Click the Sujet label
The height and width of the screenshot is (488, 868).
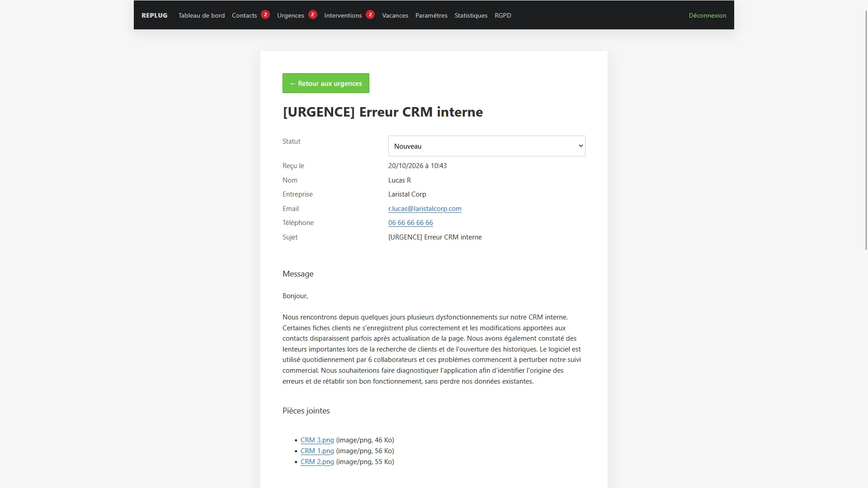coord(290,237)
